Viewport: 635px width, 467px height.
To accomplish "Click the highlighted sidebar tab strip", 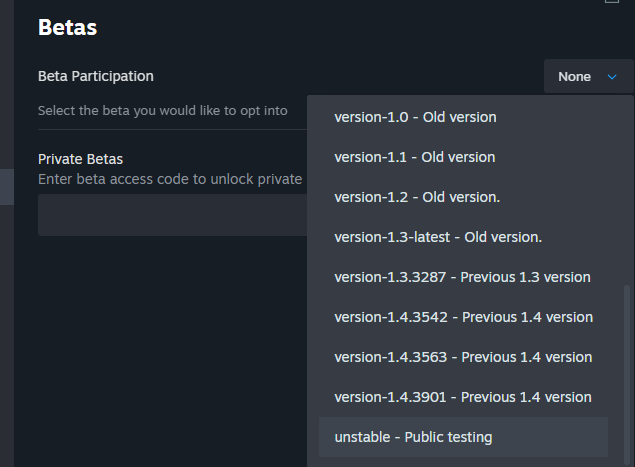I will tap(7, 187).
